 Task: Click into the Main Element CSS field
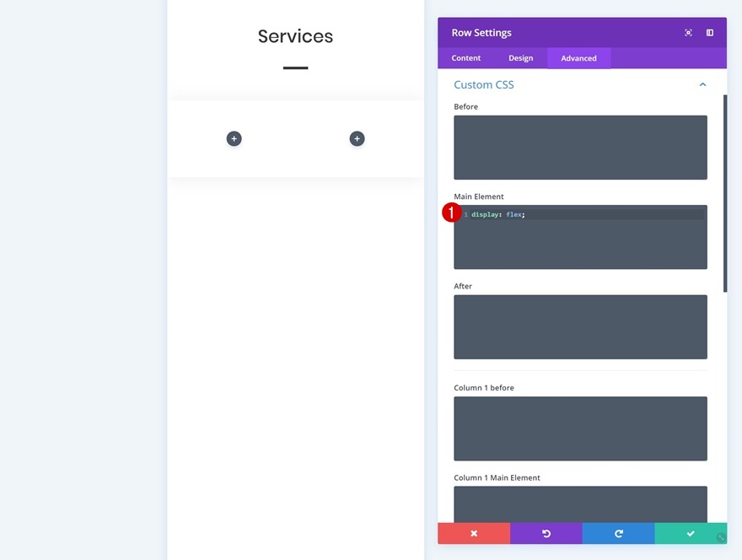tap(580, 237)
